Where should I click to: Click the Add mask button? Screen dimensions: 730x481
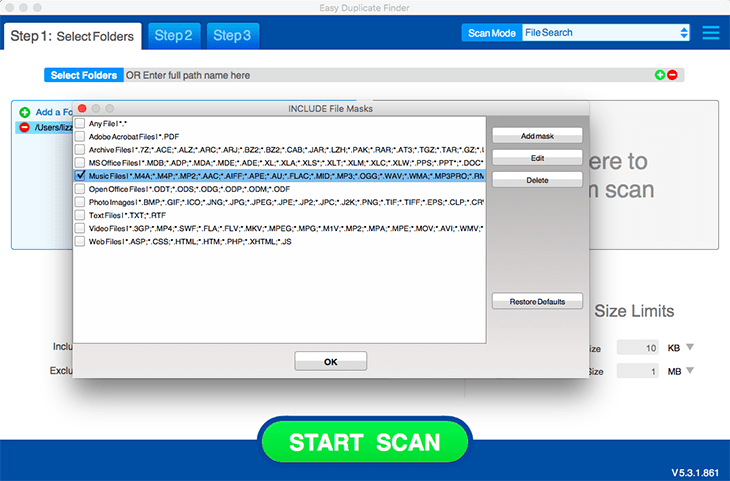pyautogui.click(x=537, y=136)
